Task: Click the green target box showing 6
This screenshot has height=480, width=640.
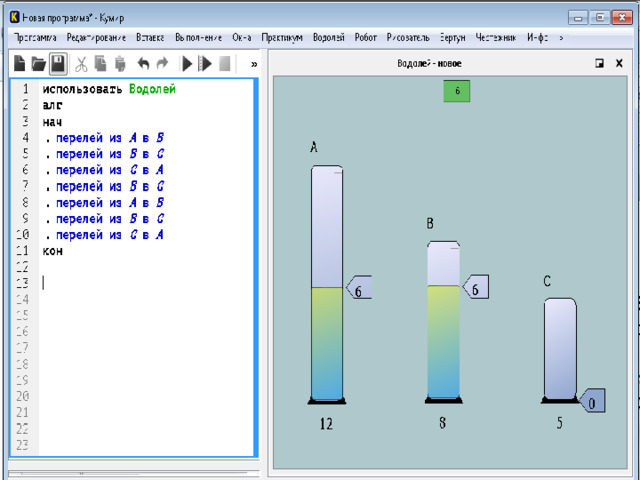Action: [457, 91]
